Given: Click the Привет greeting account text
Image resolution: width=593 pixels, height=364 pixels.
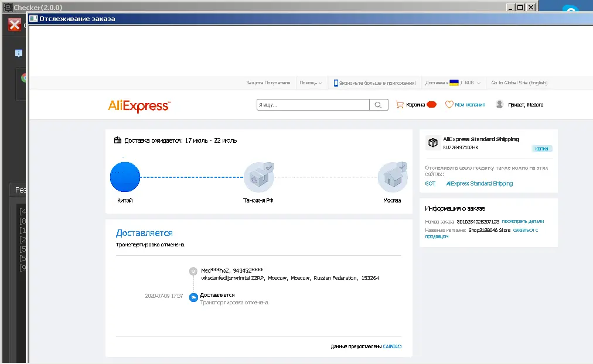Looking at the screenshot, I should point(526,105).
